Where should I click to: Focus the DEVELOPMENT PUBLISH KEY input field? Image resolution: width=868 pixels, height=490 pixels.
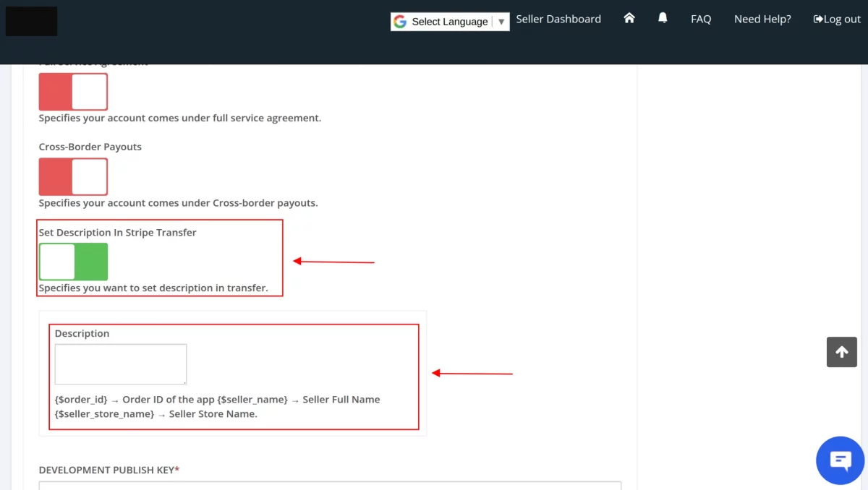tap(329, 485)
